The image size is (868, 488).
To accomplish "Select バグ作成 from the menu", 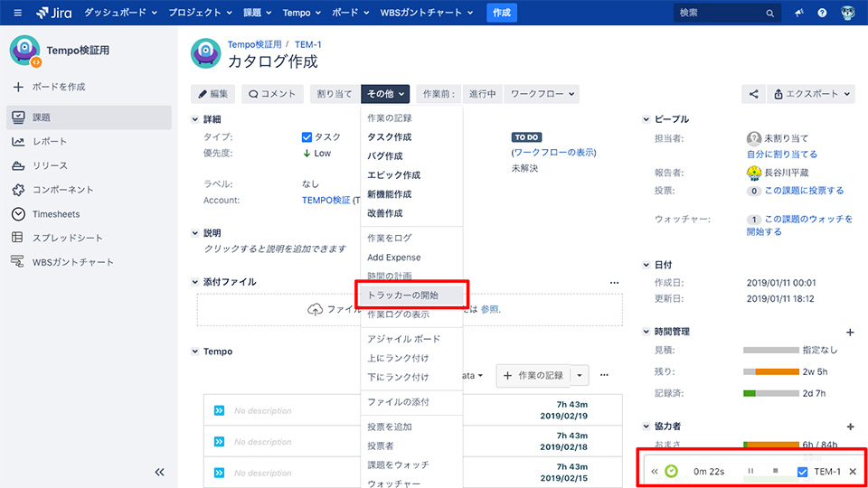I will (x=411, y=156).
